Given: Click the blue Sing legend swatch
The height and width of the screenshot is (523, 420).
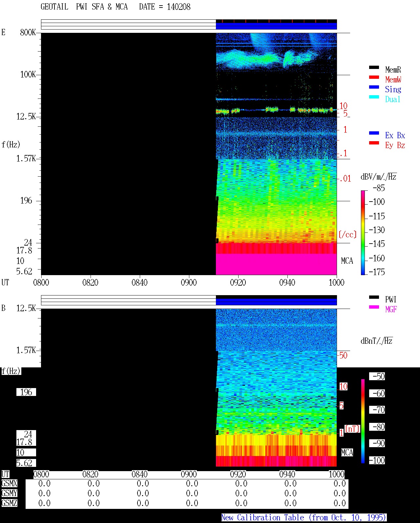Looking at the screenshot, I should click(x=374, y=87).
